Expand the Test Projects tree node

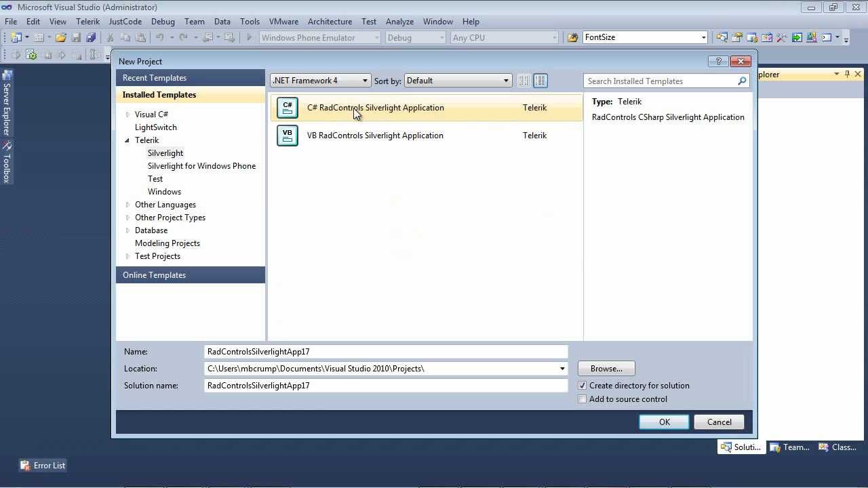(x=127, y=256)
